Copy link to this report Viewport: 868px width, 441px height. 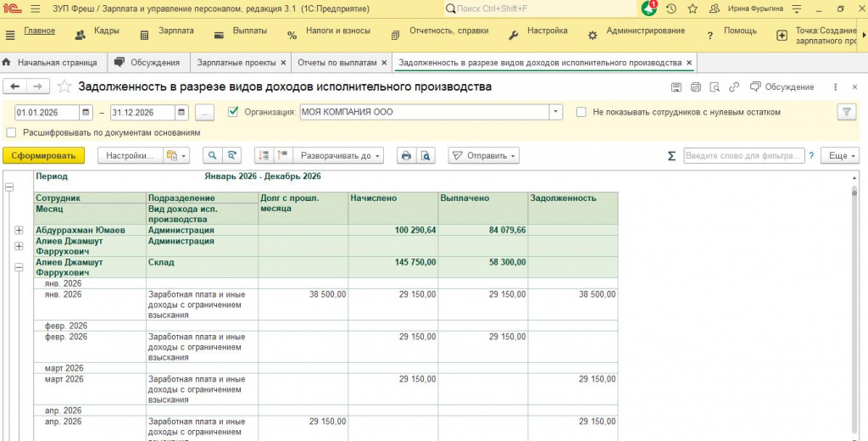(734, 87)
